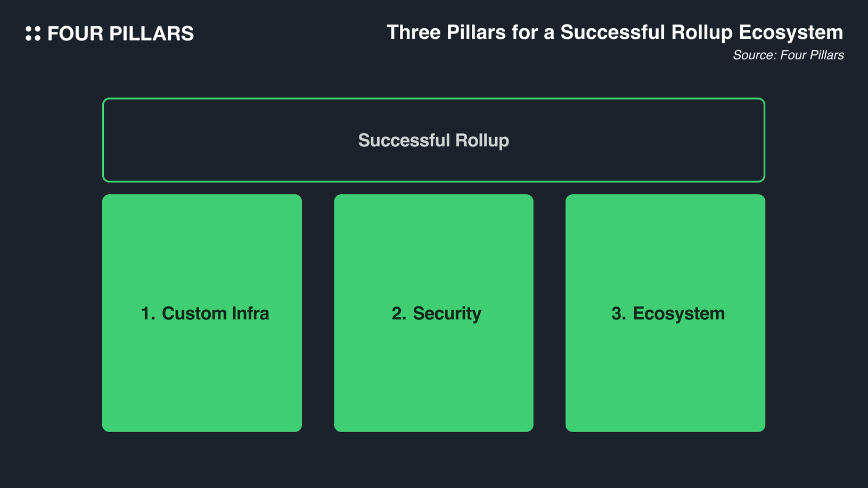Click the four-dot Four Pillars logo icon
Screen dimensions: 868x488
[x=33, y=34]
